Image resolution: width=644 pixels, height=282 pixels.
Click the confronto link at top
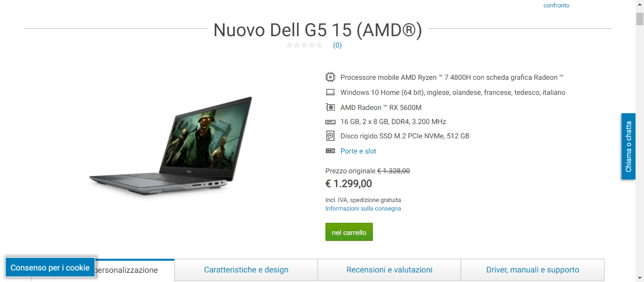click(x=556, y=6)
